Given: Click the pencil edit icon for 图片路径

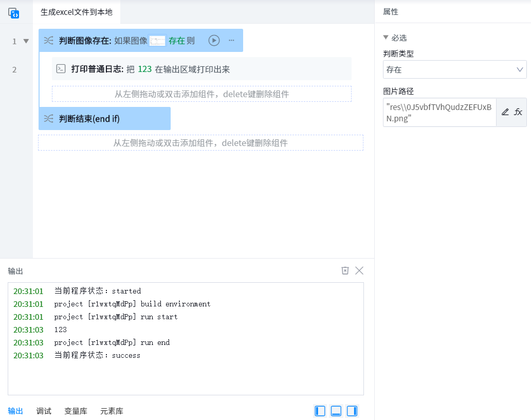Looking at the screenshot, I should (x=505, y=112).
